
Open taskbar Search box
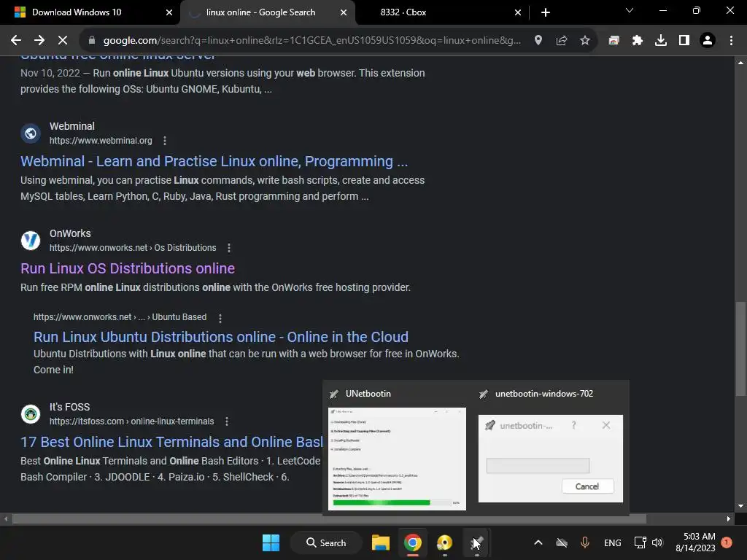[326, 542]
